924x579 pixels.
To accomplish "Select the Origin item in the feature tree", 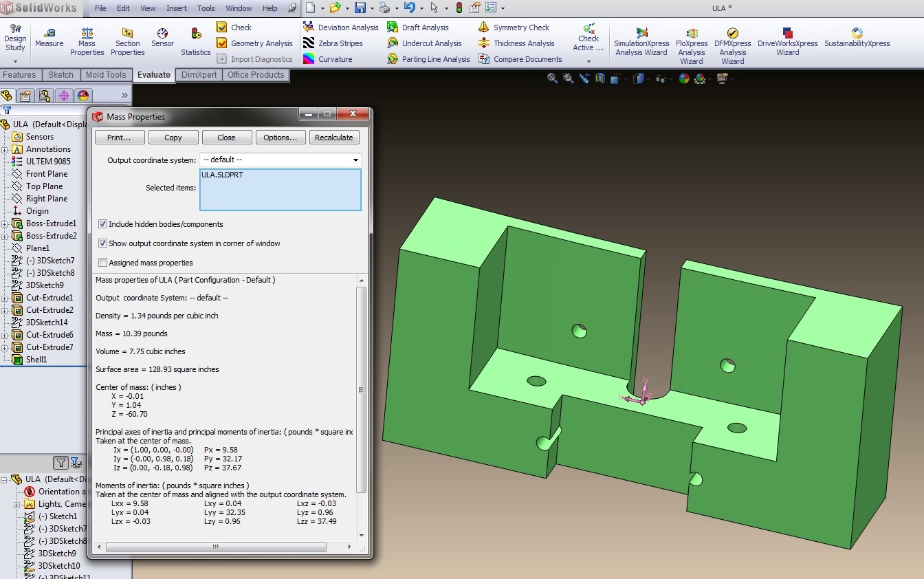I will coord(37,211).
